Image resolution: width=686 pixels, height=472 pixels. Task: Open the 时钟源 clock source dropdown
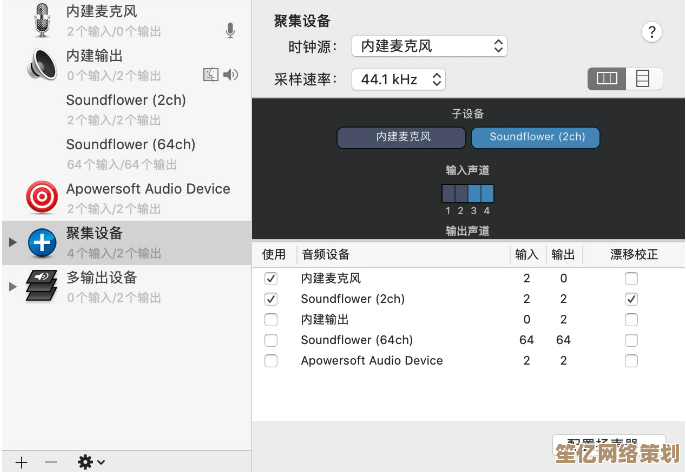tap(430, 46)
